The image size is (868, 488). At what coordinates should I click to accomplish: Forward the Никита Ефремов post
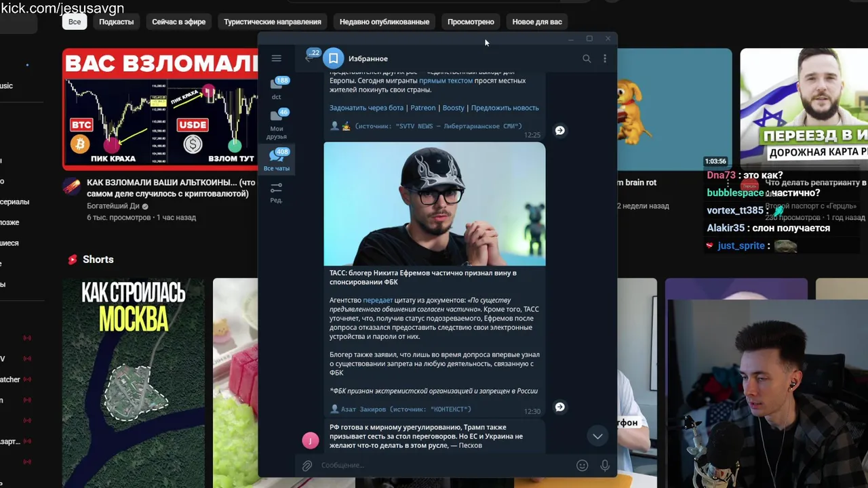click(x=560, y=407)
